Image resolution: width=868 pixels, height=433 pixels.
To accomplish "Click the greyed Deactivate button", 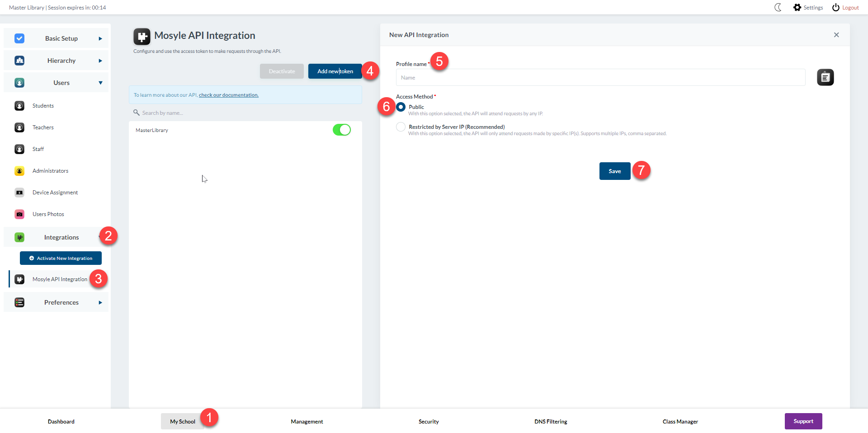I will pyautogui.click(x=282, y=71).
